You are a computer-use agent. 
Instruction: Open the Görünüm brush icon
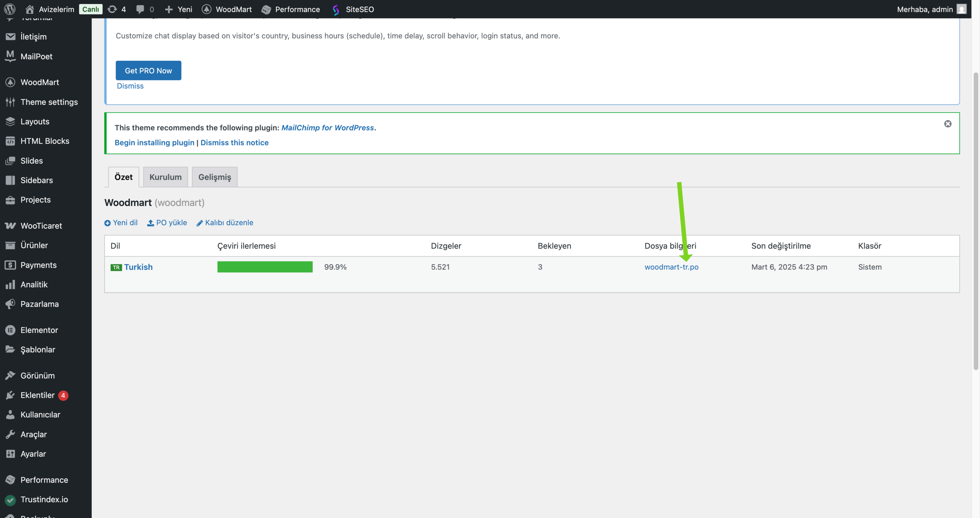(10, 375)
